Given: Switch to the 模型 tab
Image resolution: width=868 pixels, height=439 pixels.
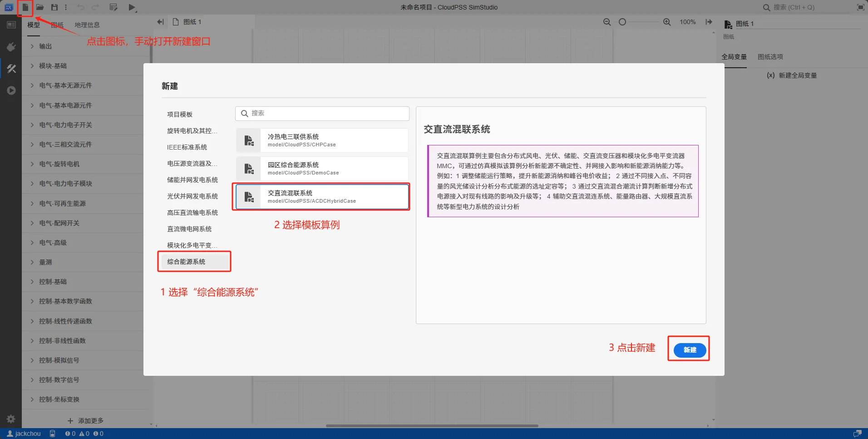Looking at the screenshot, I should tap(34, 25).
